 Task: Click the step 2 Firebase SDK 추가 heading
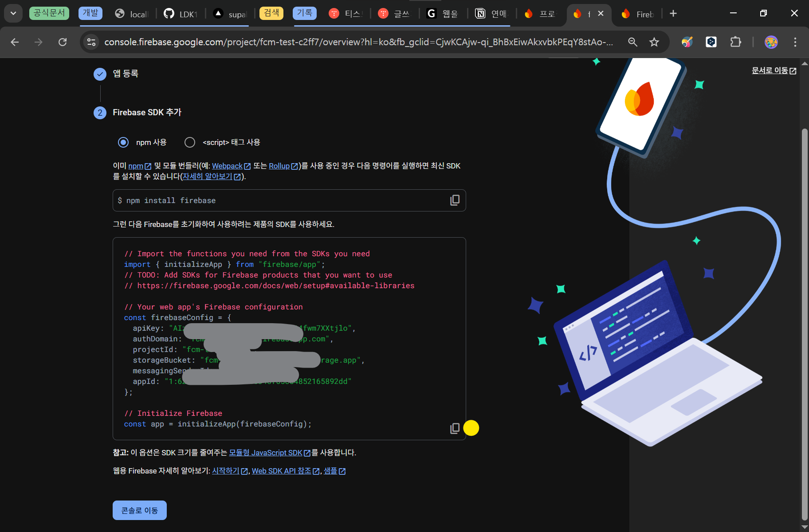coord(147,113)
